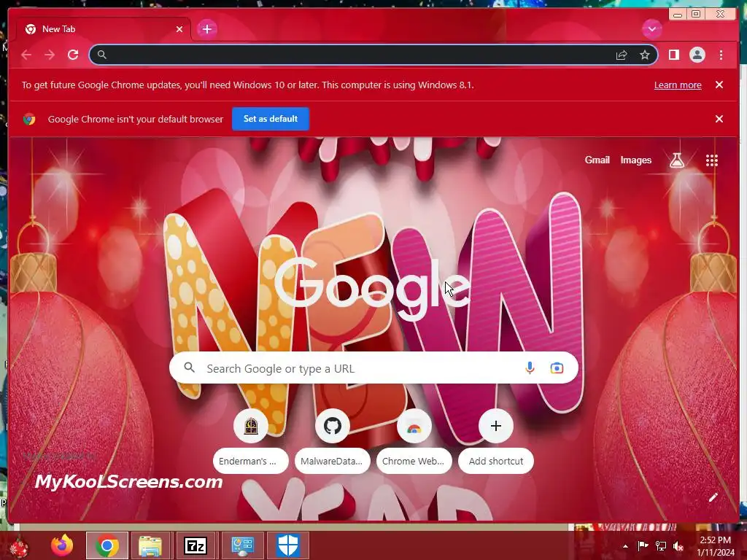Open the Enderman's shortcut
The width and height of the screenshot is (747, 560).
[251, 441]
